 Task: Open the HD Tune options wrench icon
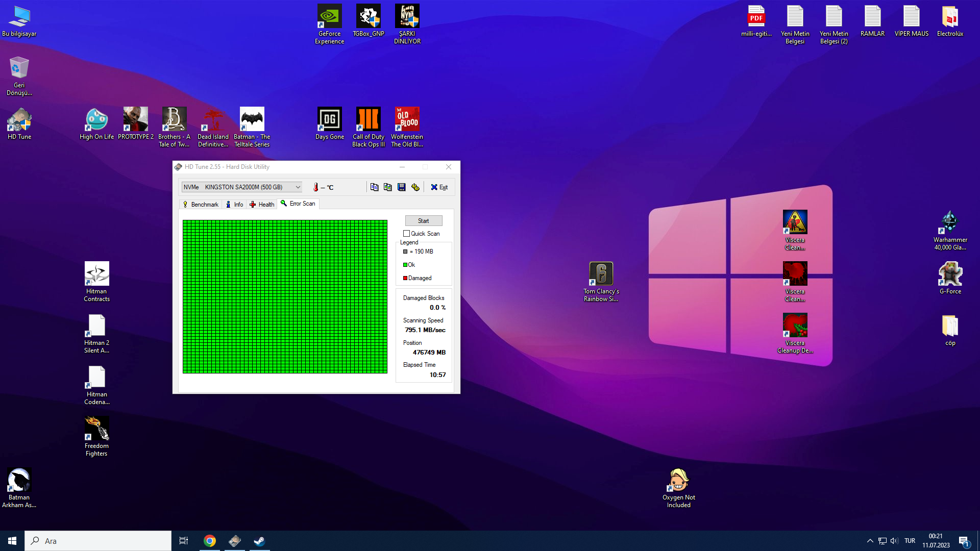click(x=415, y=187)
